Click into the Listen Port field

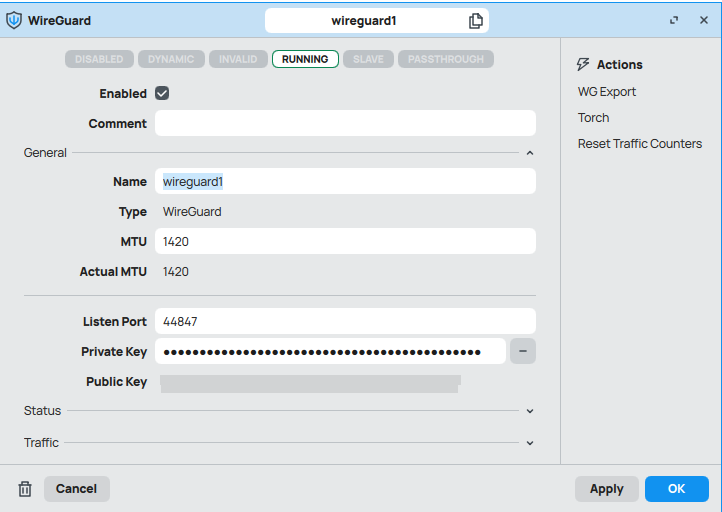(345, 321)
